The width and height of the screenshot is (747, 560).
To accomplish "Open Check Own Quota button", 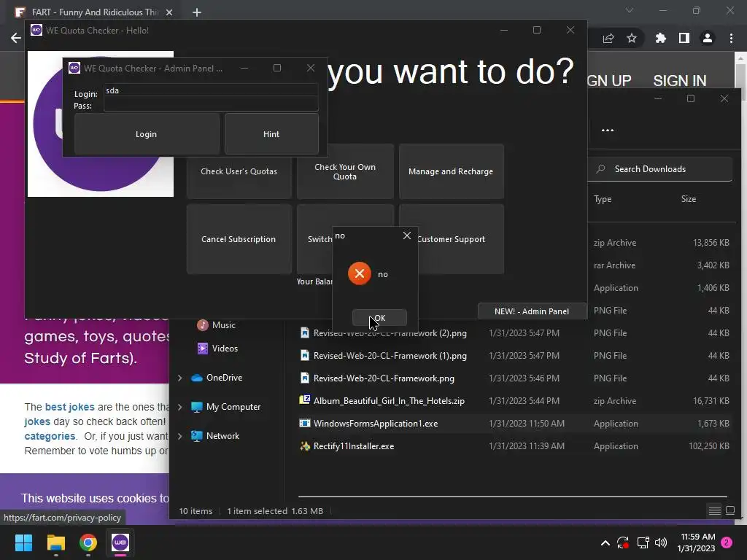I will click(x=345, y=171).
